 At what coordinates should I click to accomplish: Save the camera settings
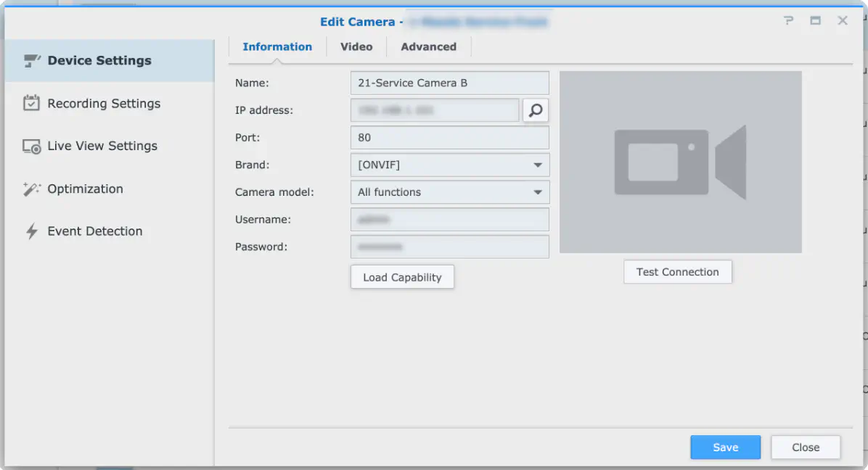pos(725,448)
